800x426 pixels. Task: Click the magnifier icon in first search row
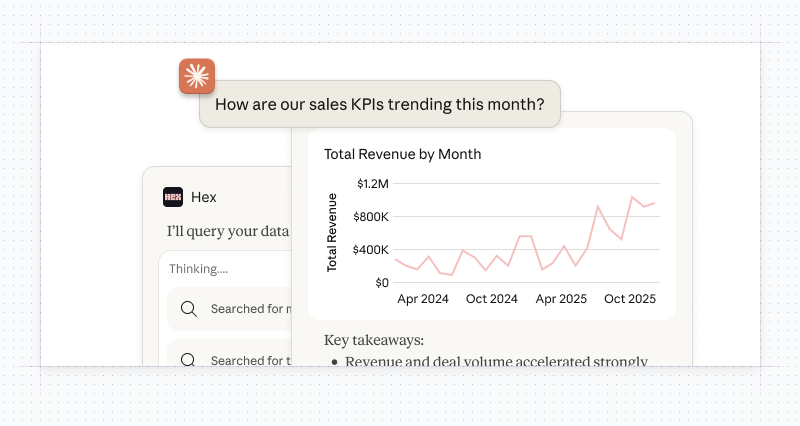tap(188, 309)
